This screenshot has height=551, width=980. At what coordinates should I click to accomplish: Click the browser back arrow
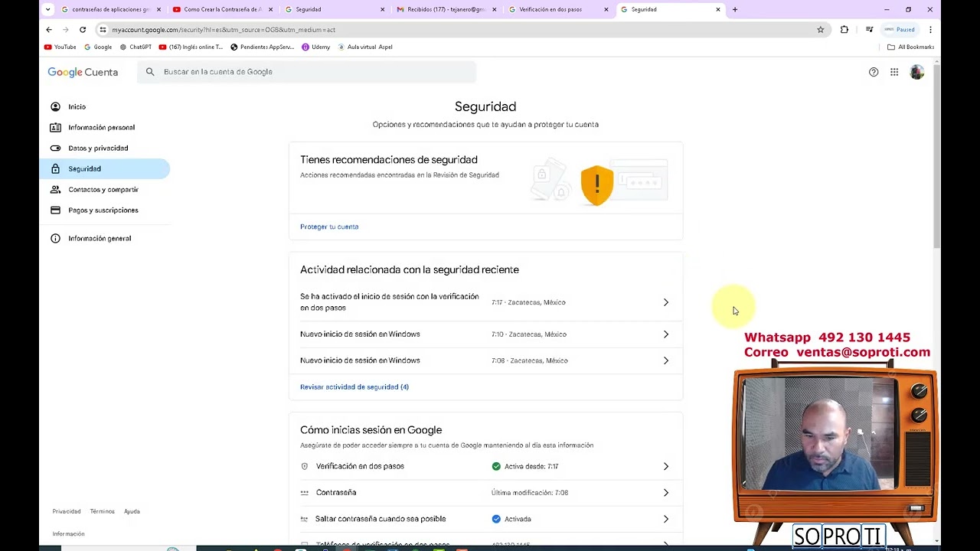click(x=49, y=30)
